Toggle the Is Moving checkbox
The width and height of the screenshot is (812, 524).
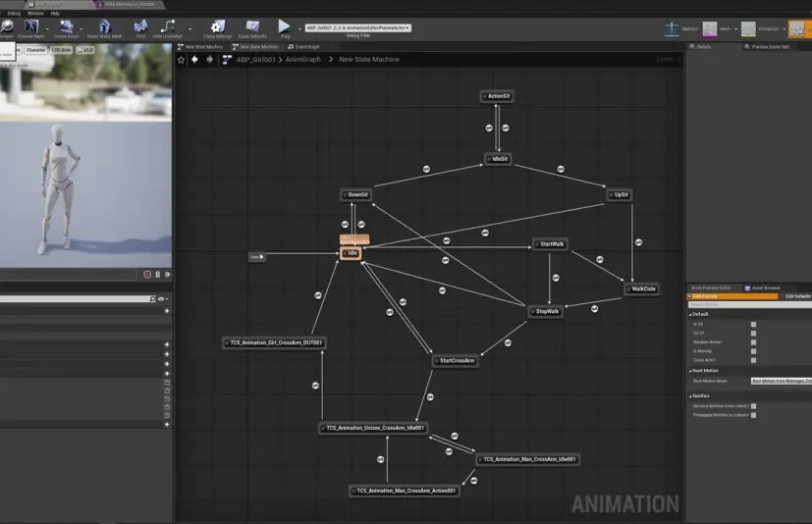[x=753, y=351]
